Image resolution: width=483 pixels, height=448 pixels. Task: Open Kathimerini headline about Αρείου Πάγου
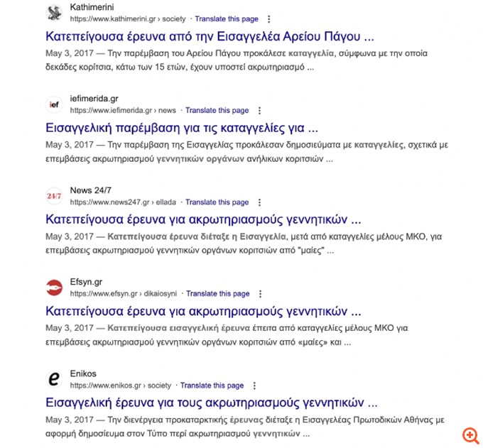[x=210, y=36]
